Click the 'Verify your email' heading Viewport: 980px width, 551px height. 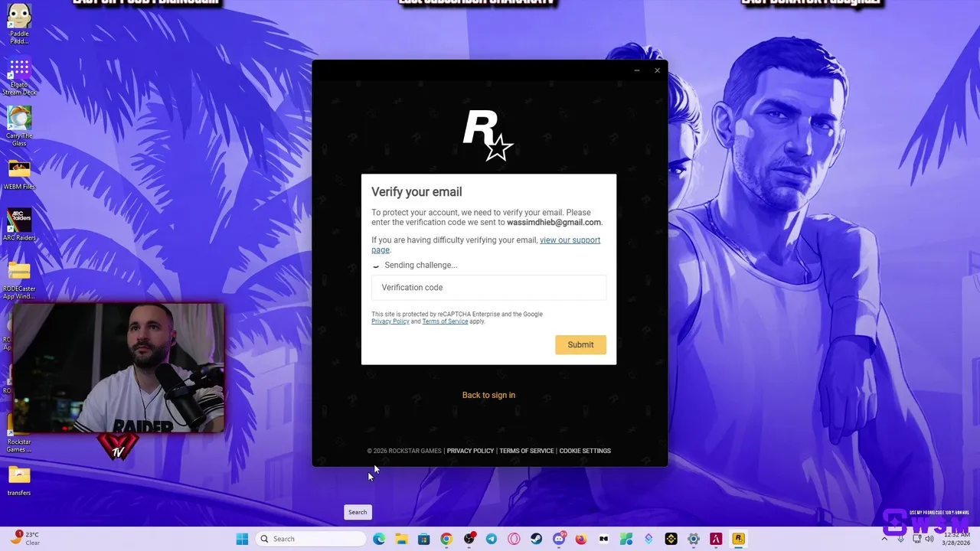416,192
